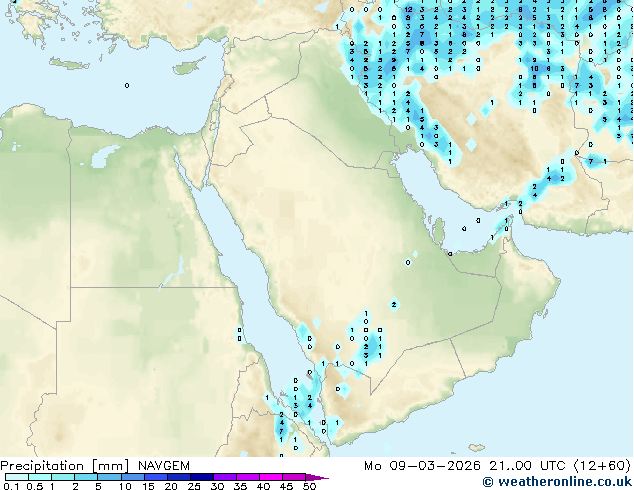Click the weatheronline.co.uk copyright link
634x490 pixels.
point(557,482)
